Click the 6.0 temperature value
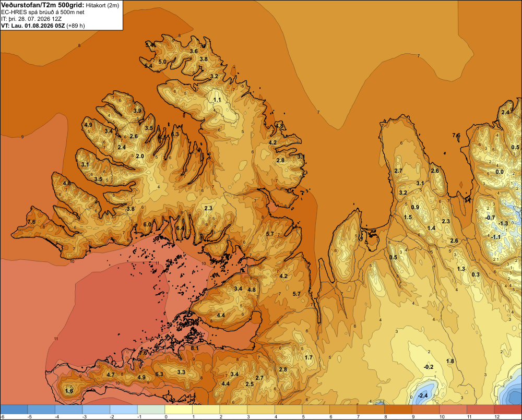 (x=147, y=224)
